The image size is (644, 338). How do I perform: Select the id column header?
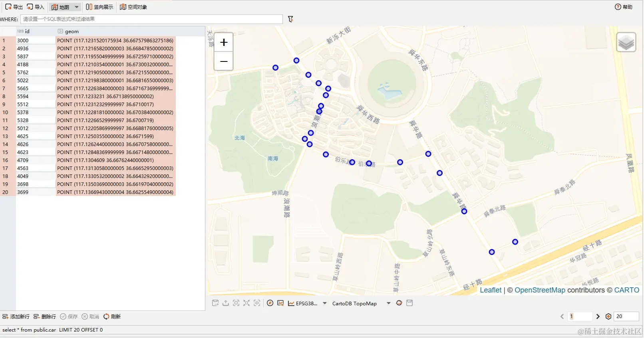tap(36, 31)
